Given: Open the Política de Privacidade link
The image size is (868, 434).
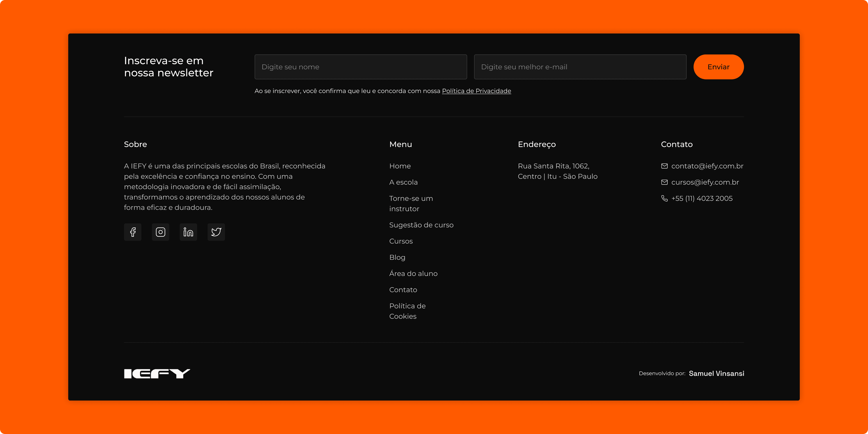Looking at the screenshot, I should pos(477,91).
